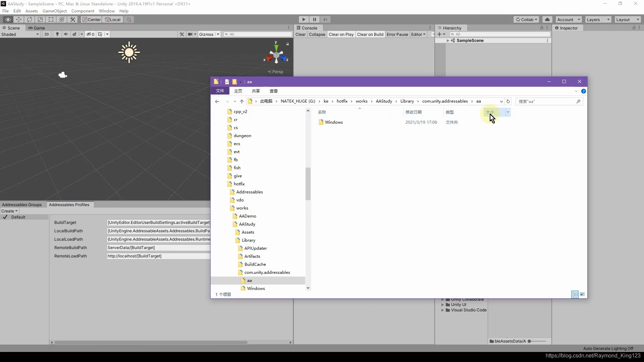Click the Hierarchy add (+) button
Viewport: 644px width, 362px height.
point(439,34)
